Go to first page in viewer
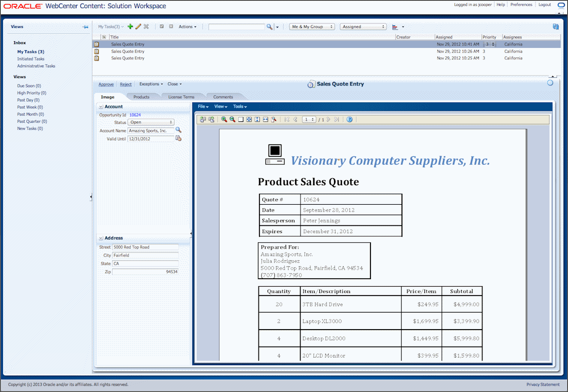The image size is (568, 392). tap(287, 119)
